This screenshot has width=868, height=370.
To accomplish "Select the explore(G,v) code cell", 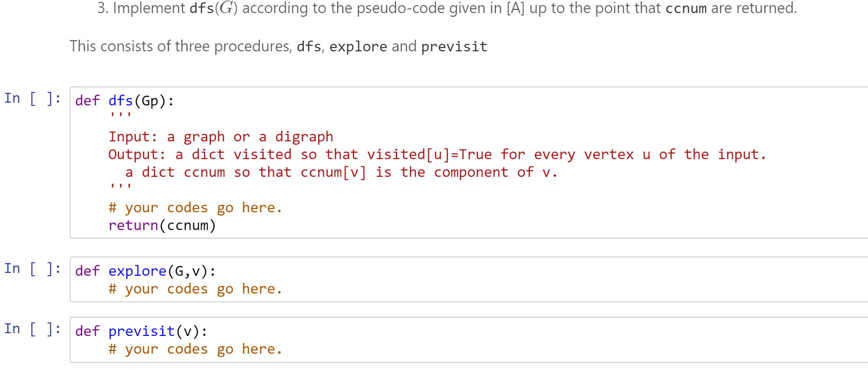I will coord(469,279).
